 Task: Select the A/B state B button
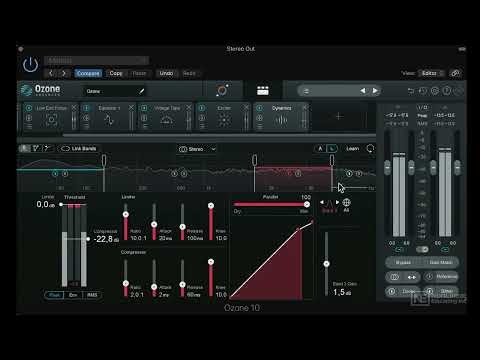click(331, 149)
